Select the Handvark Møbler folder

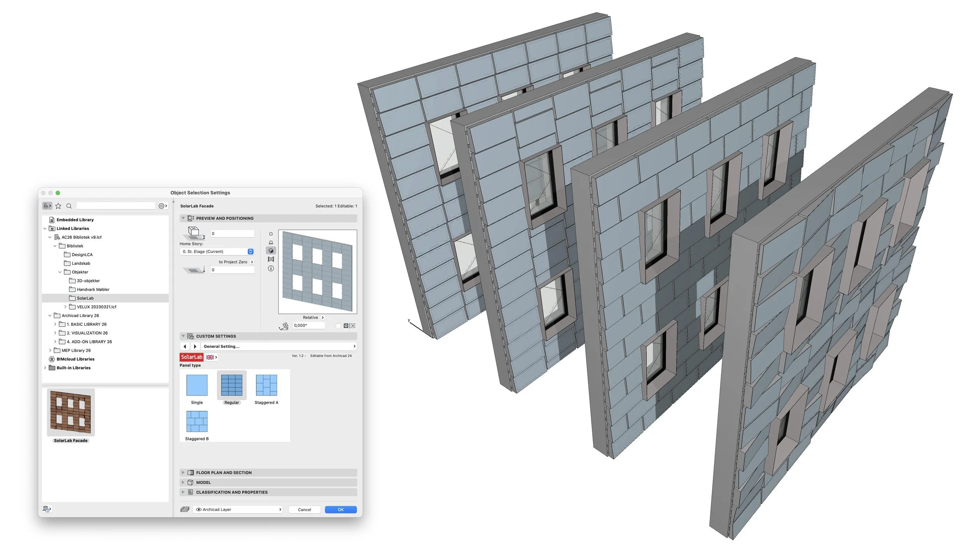coord(93,290)
